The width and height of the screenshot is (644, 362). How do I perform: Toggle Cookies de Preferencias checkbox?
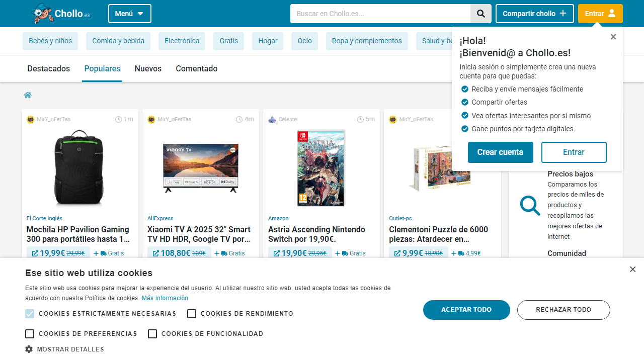coord(30,334)
